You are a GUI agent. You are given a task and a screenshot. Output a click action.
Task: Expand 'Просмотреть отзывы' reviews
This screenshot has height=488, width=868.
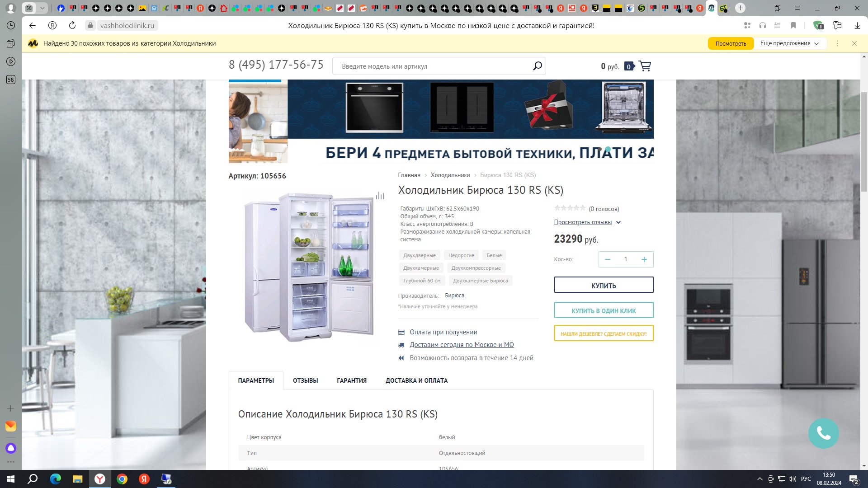(587, 222)
